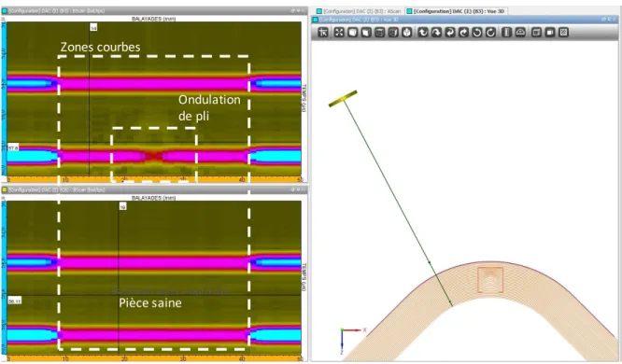
Task: Click the first of the last three view icons
Action: 536,33
